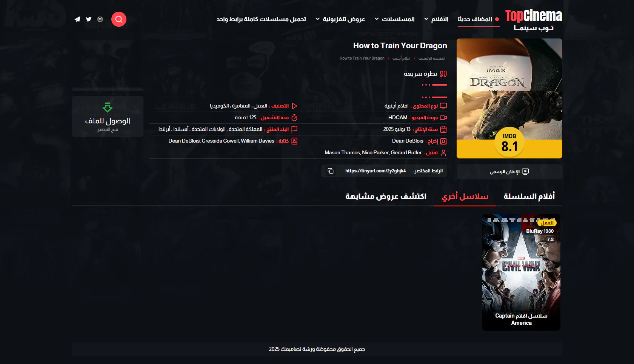The width and height of the screenshot is (634, 364).
Task: Click the الصفحة الرئيسية breadcrumb link
Action: pyautogui.click(x=432, y=58)
